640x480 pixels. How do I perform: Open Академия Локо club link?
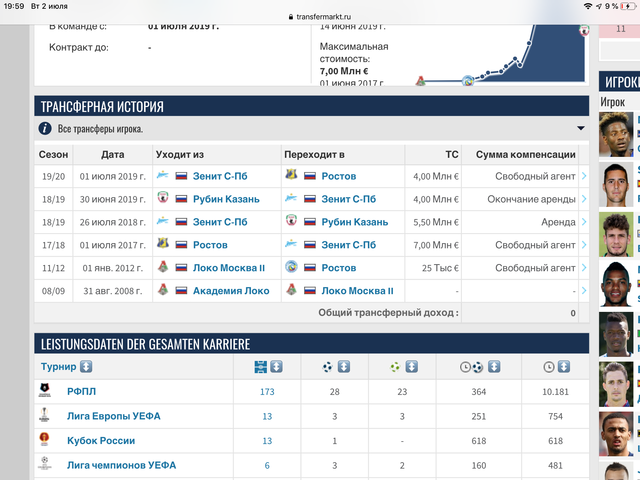tap(231, 291)
